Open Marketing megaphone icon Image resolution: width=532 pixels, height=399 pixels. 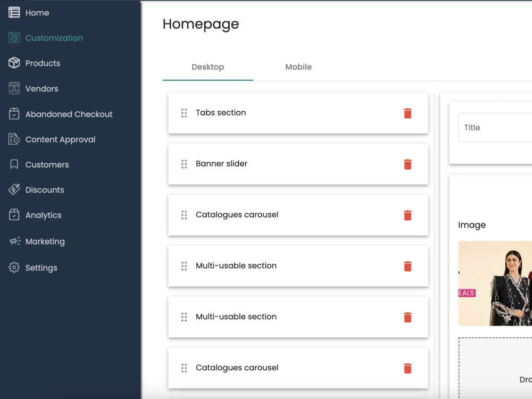tap(15, 241)
